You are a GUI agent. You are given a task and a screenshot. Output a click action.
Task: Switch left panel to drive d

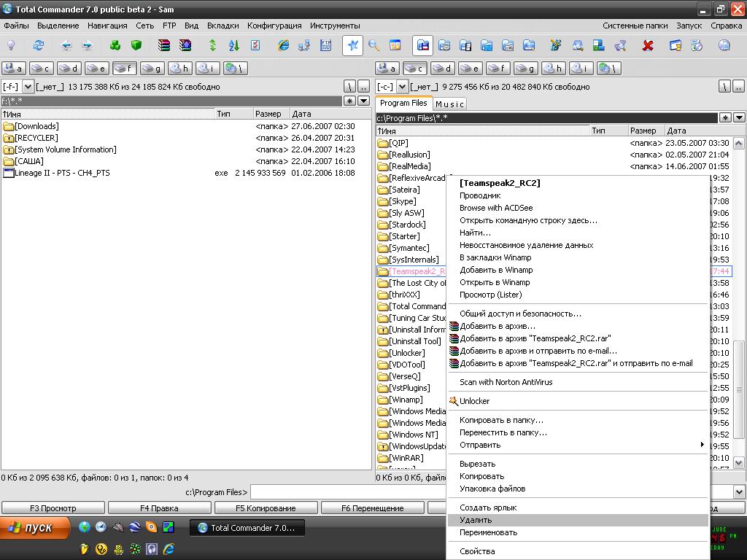(69, 69)
